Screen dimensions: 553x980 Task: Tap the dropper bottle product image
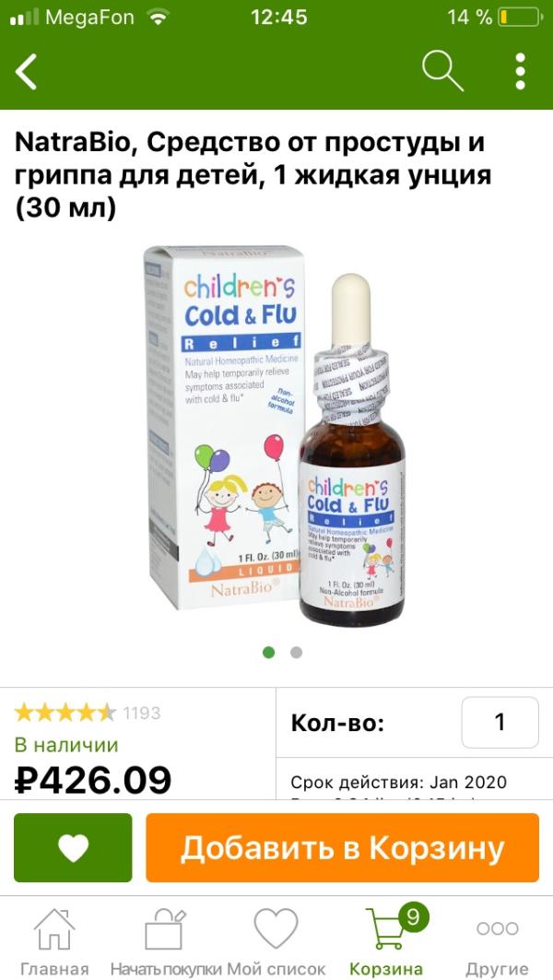pos(352,450)
